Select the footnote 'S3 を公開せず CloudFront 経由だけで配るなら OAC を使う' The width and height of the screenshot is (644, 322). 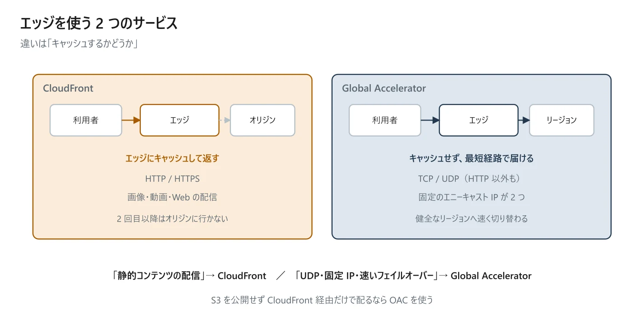click(x=322, y=300)
